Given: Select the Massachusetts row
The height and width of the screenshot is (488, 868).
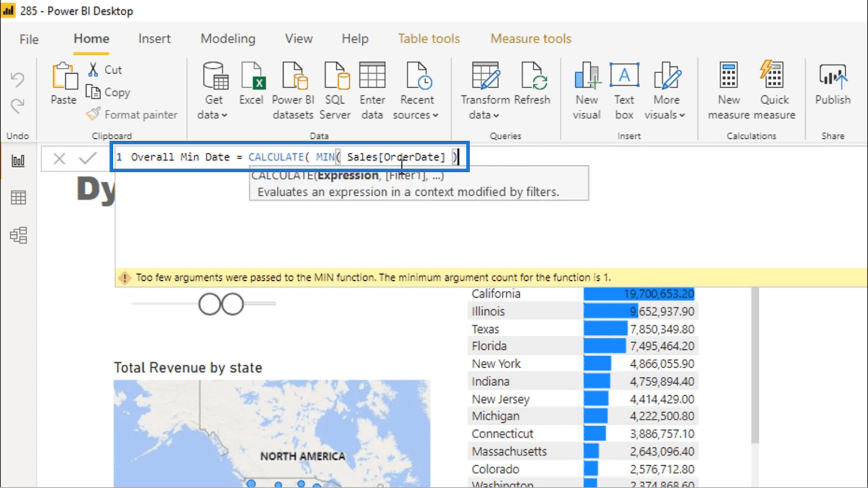Looking at the screenshot, I should 583,451.
